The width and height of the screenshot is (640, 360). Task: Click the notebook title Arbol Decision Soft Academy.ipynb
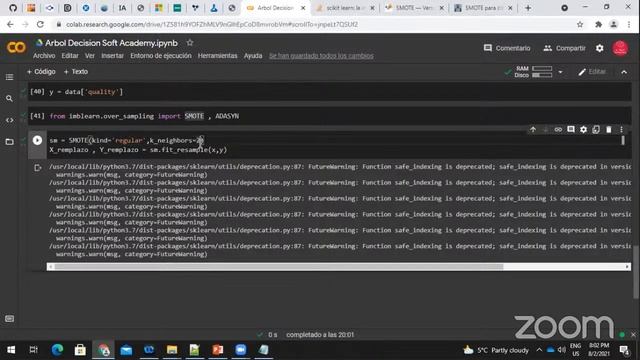(111, 43)
